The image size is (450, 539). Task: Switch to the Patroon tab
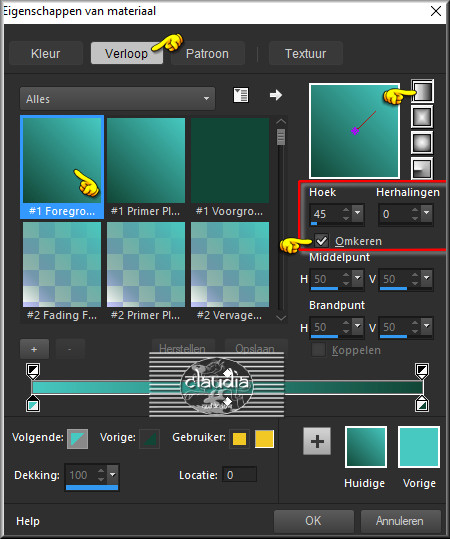207,54
